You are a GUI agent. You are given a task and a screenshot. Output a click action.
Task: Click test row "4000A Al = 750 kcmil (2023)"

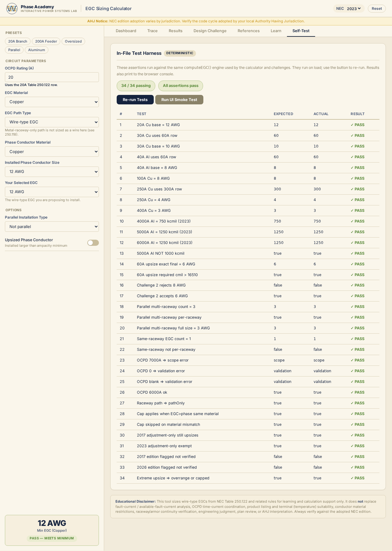coord(248,221)
